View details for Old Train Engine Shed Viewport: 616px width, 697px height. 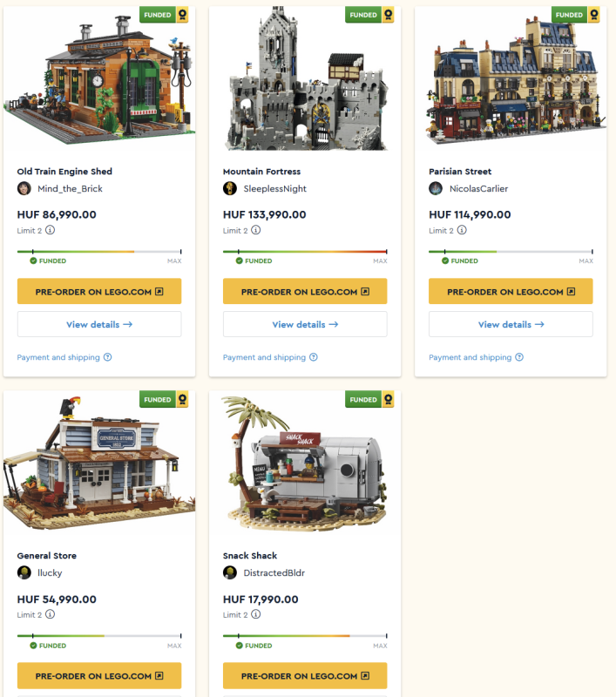[x=99, y=324]
